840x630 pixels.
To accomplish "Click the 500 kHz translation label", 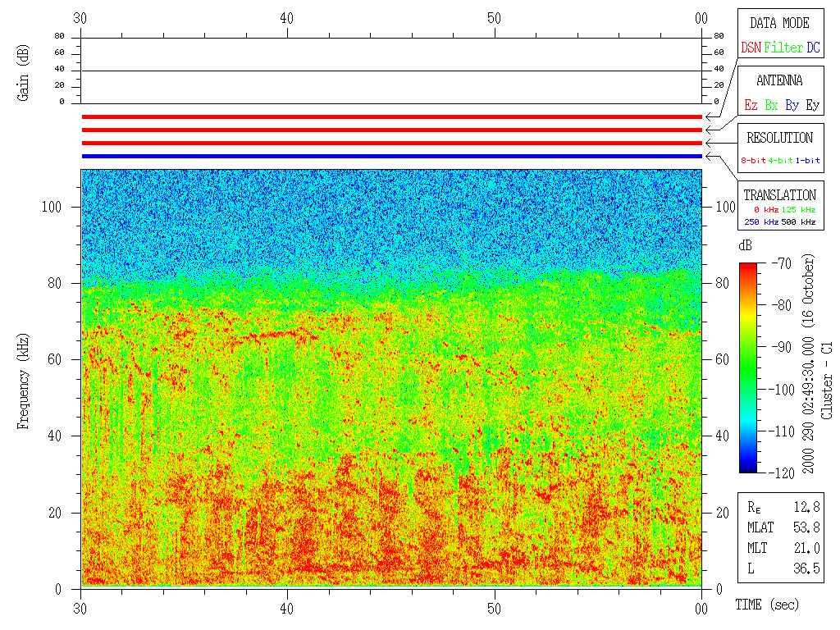I will [x=798, y=221].
